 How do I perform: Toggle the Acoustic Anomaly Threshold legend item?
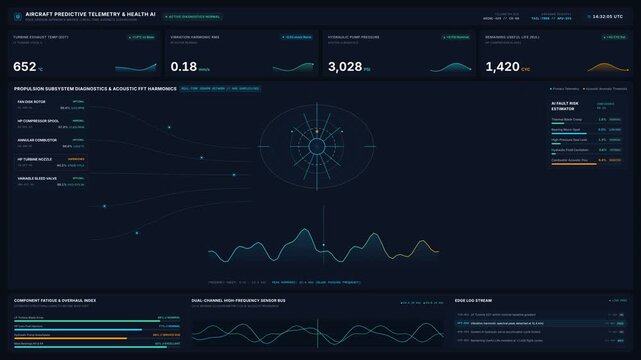coord(605,89)
